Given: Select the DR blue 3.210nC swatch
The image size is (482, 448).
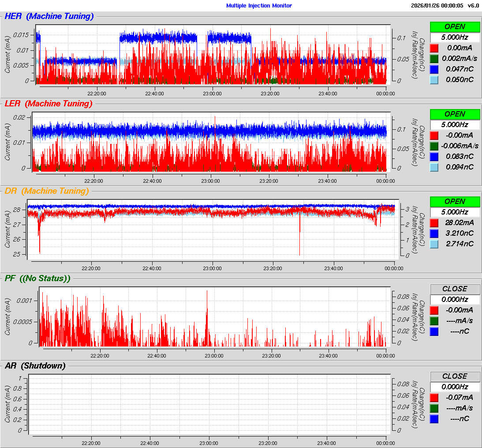Looking at the screenshot, I should coord(434,233).
